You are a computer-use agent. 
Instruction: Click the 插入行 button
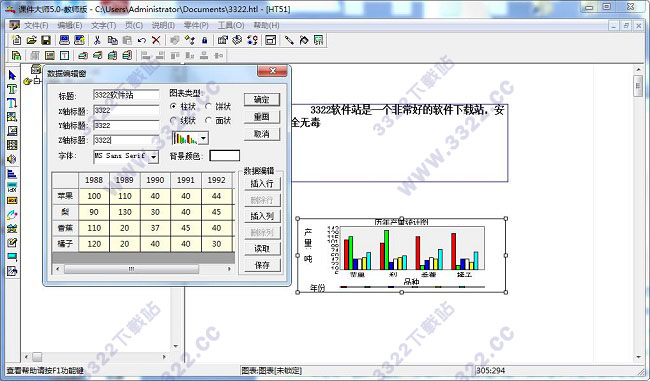262,183
